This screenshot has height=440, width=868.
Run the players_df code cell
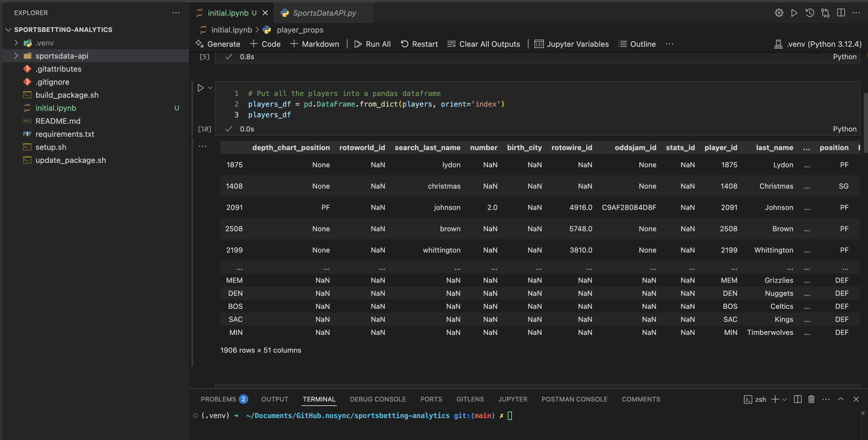click(x=201, y=88)
